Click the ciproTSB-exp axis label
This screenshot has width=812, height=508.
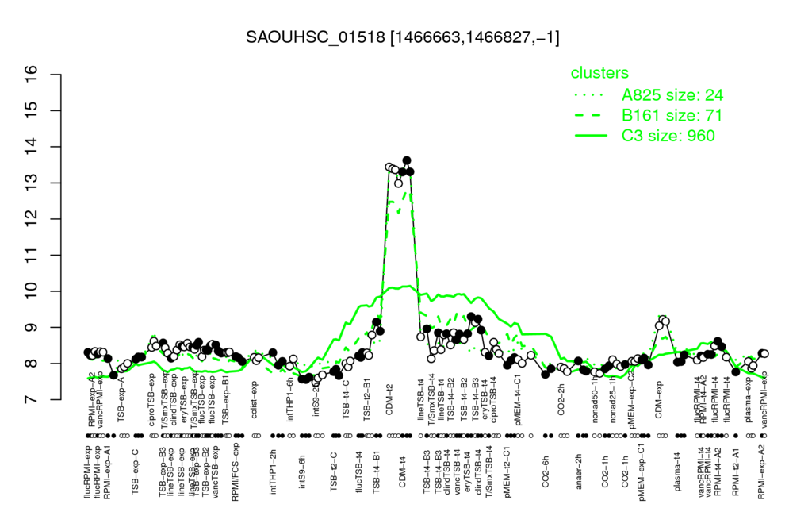tap(151, 400)
